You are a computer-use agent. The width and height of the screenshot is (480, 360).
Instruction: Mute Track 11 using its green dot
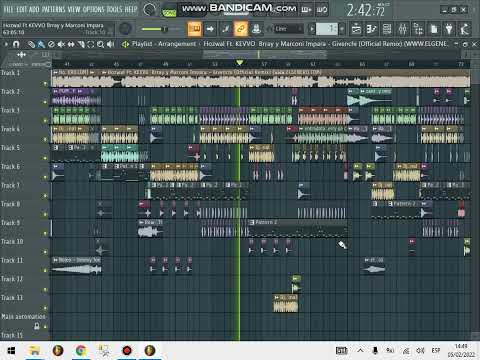pyautogui.click(x=45, y=270)
